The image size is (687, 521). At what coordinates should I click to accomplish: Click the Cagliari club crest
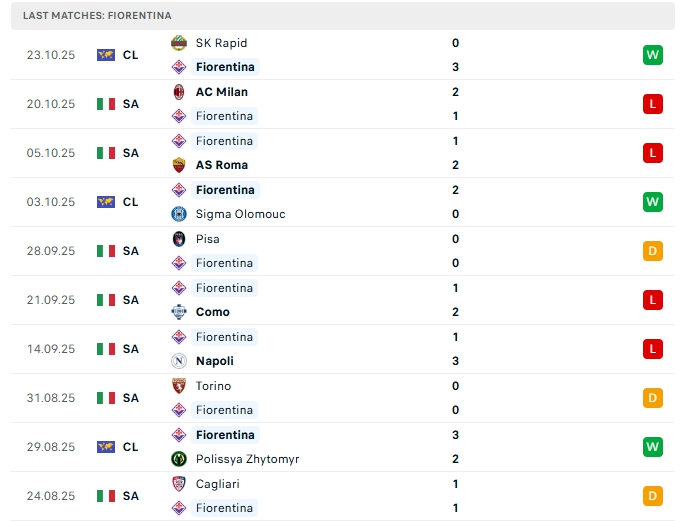click(x=179, y=484)
